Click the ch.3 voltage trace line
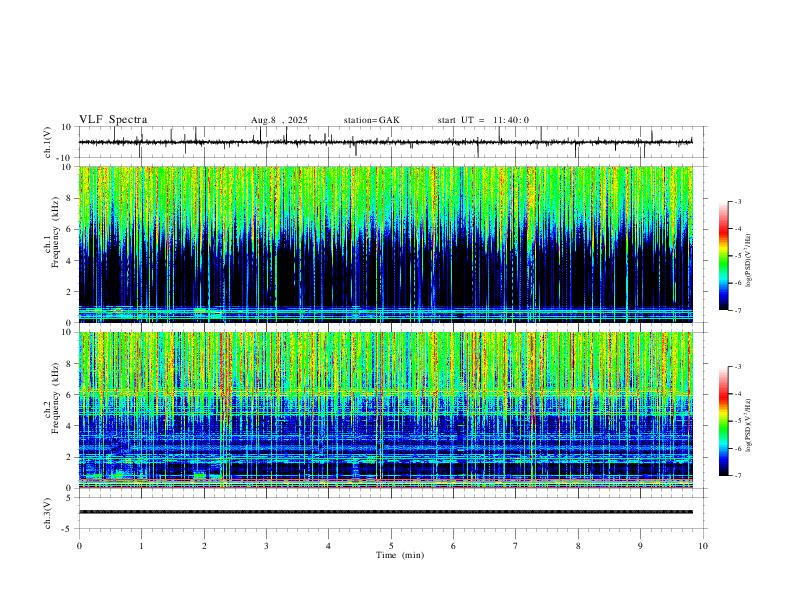The width and height of the screenshot is (792, 612). 386,512
